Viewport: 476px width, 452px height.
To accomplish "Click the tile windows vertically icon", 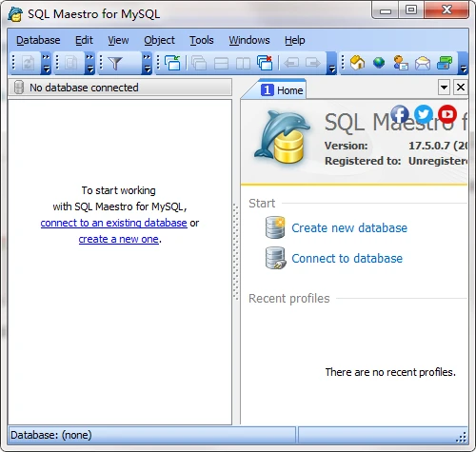I will tap(243, 63).
